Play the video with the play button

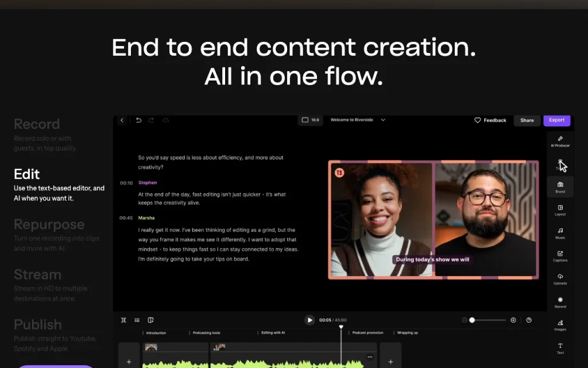tap(310, 320)
